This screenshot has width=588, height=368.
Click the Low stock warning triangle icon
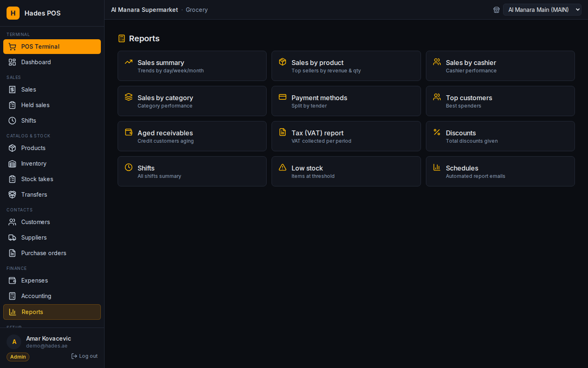tap(283, 167)
